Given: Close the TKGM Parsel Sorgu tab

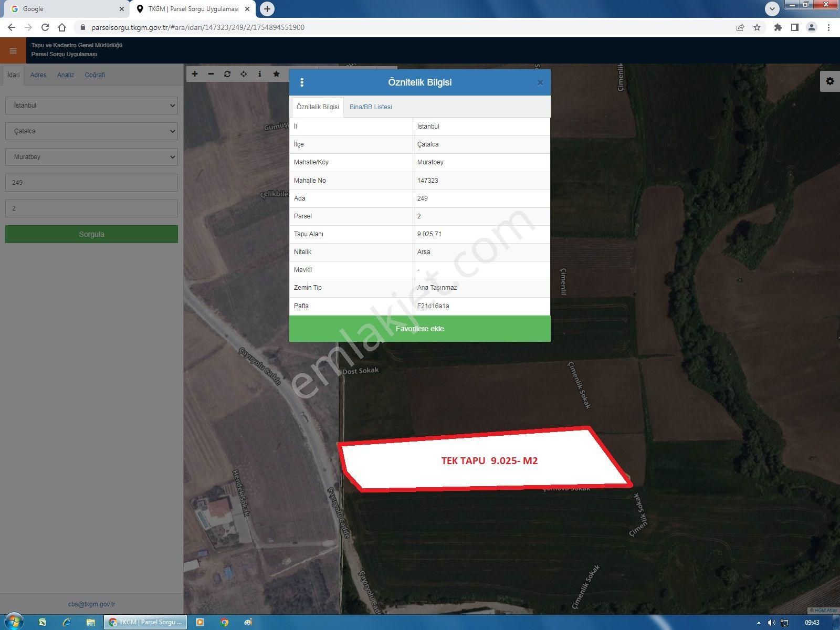Looking at the screenshot, I should (247, 9).
